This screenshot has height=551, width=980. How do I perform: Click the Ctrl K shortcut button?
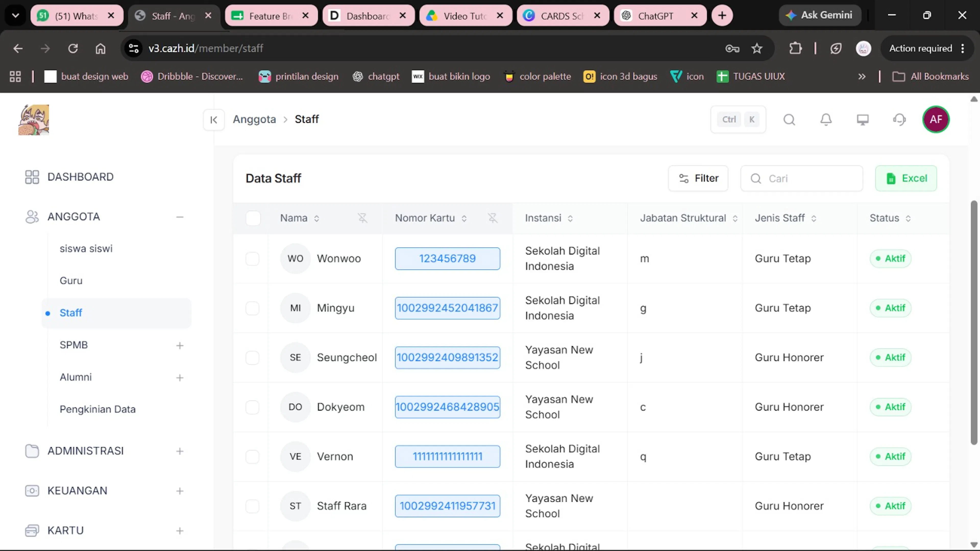[x=738, y=119]
